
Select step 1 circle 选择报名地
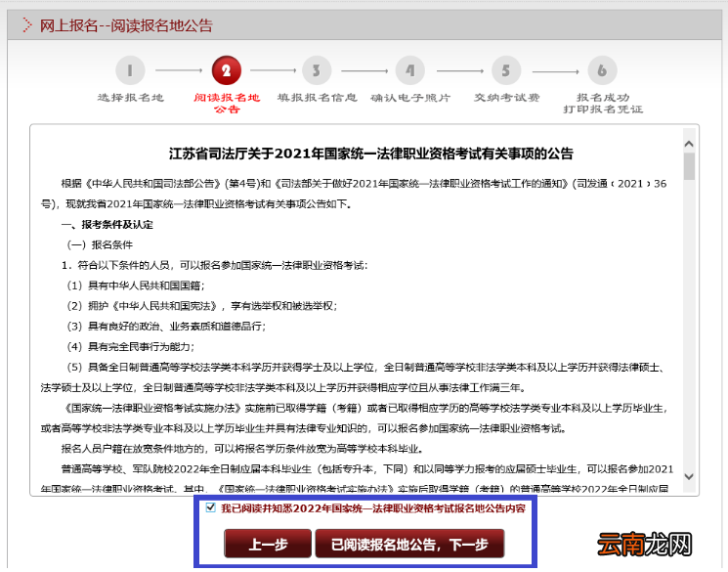pos(130,70)
